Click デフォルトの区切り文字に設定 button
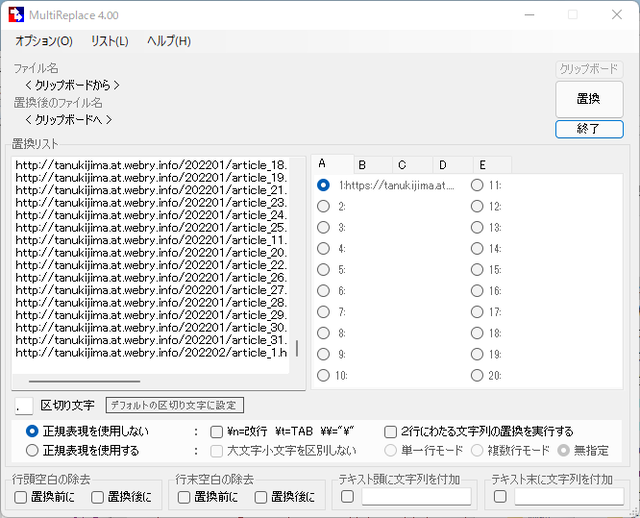 175,405
